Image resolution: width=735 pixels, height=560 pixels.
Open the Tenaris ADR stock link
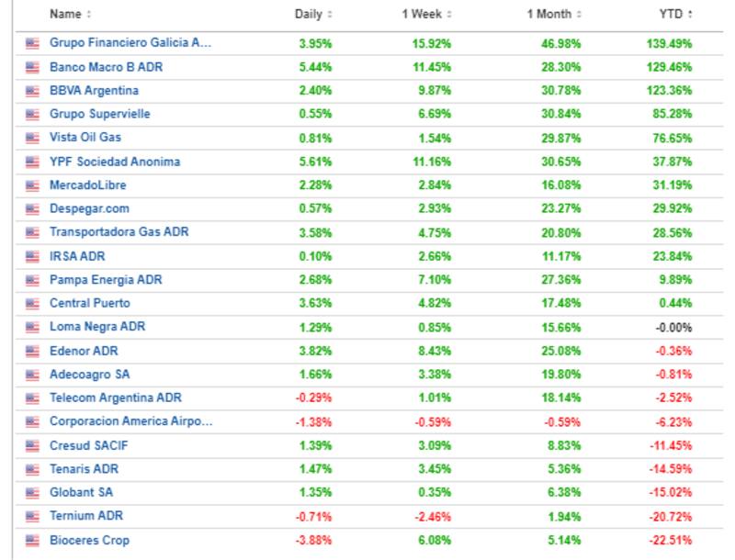click(x=84, y=469)
